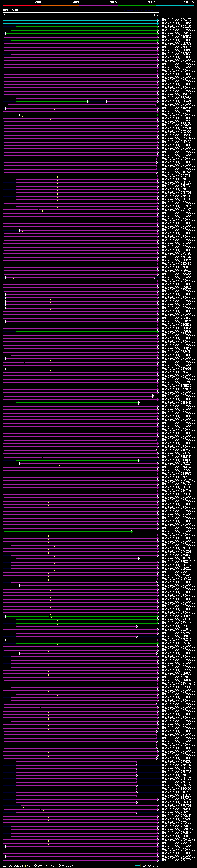197x868 pixels.
Task: Open UniRef100_P70170-3 entry
Action: (x=179, y=481)
